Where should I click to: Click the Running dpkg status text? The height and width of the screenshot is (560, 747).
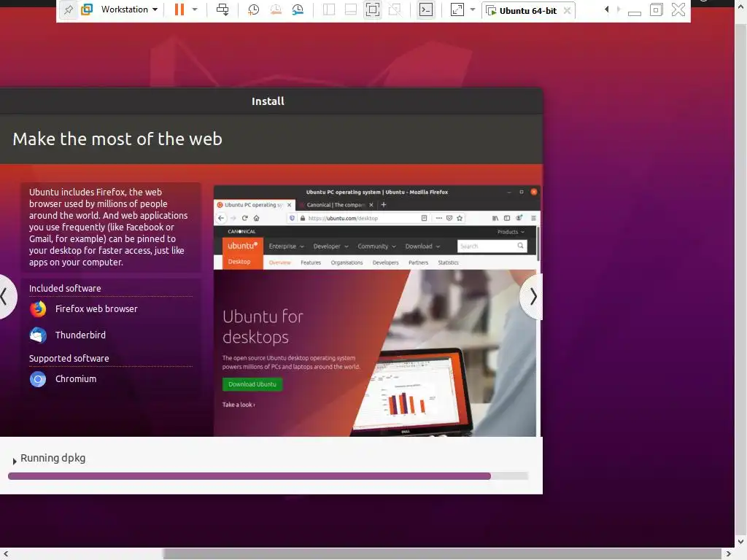53,458
